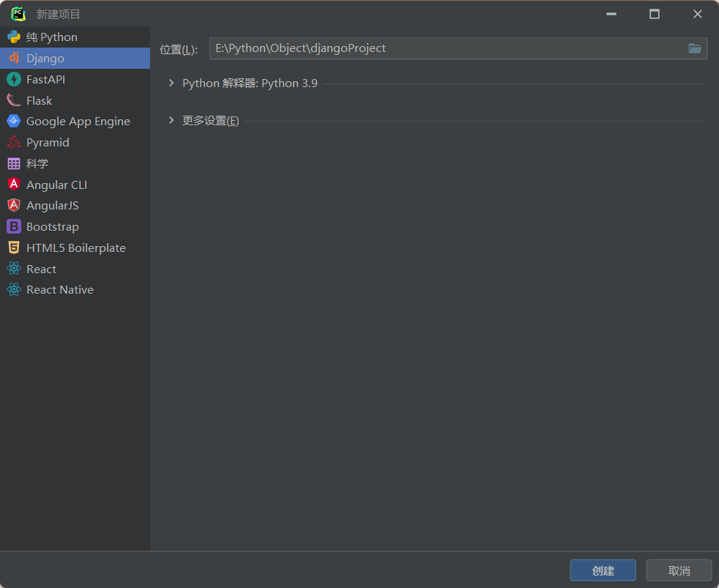The height and width of the screenshot is (588, 719).
Task: Expand the Python 解释器 section
Action: pyautogui.click(x=171, y=83)
